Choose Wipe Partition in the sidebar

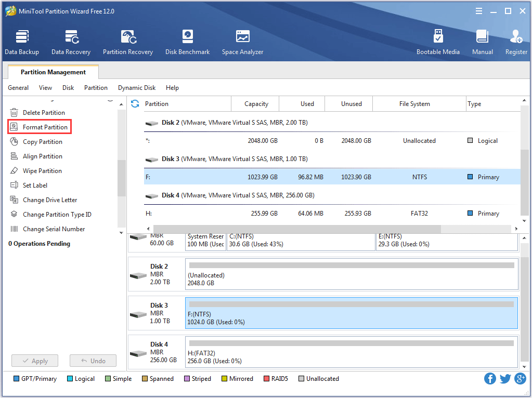pyautogui.click(x=42, y=171)
